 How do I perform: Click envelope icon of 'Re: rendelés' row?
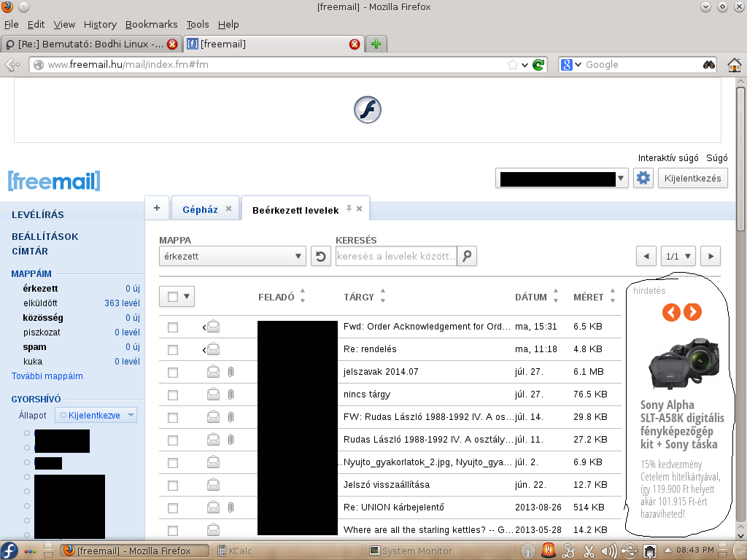coord(213,349)
